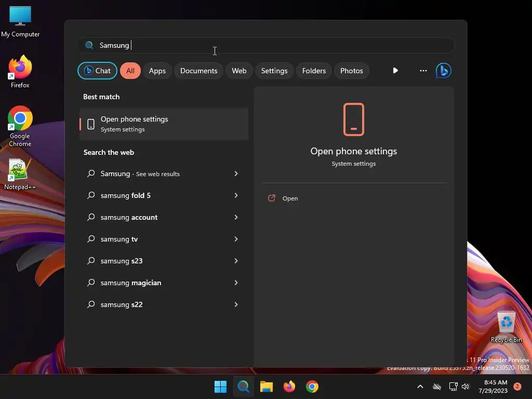Click the 'samsung magician' web suggestion text

click(x=130, y=283)
